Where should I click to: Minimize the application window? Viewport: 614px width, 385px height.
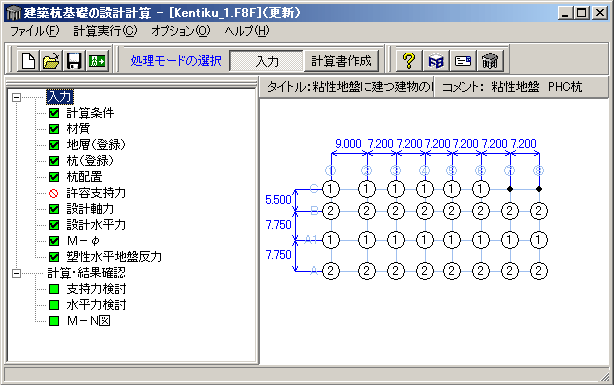pos(565,13)
